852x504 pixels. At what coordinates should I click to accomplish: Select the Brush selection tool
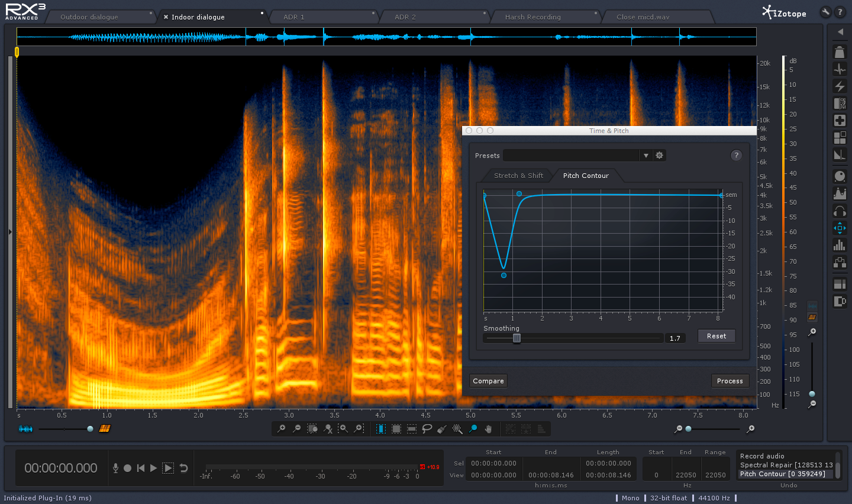[442, 429]
